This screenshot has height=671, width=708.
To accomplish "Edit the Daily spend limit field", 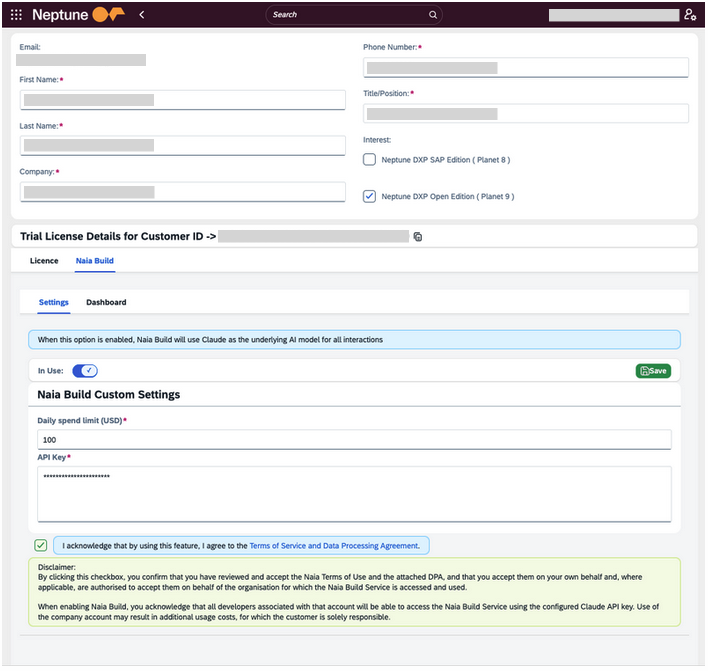I will coord(354,440).
